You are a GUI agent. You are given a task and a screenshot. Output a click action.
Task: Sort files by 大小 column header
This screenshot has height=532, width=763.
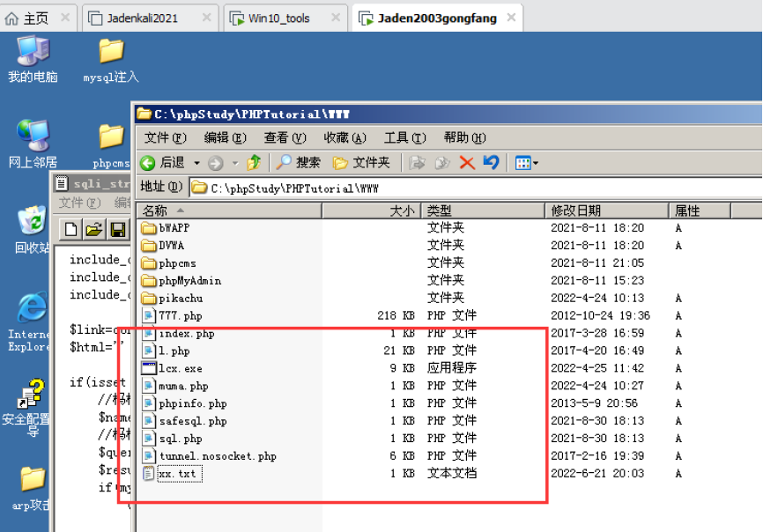pos(402,211)
